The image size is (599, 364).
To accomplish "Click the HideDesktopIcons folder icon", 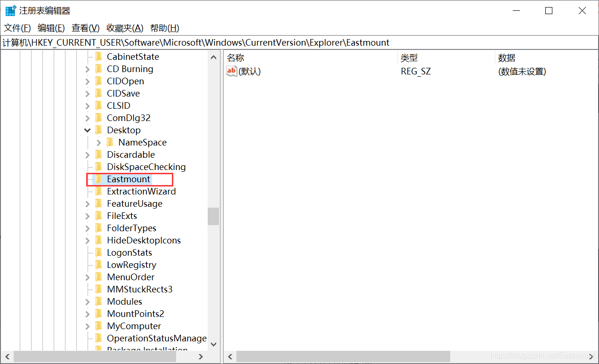I will pyautogui.click(x=98, y=240).
